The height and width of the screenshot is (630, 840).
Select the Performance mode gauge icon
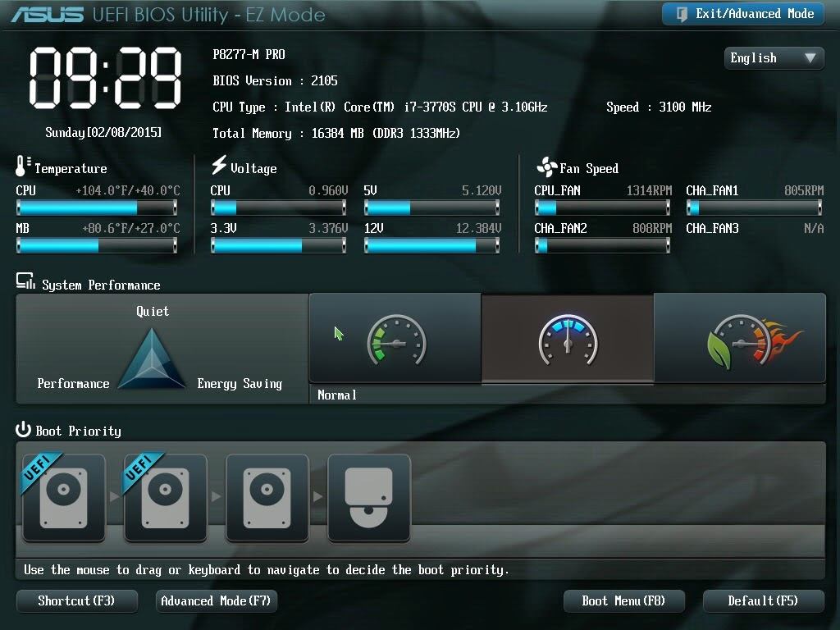coord(738,338)
